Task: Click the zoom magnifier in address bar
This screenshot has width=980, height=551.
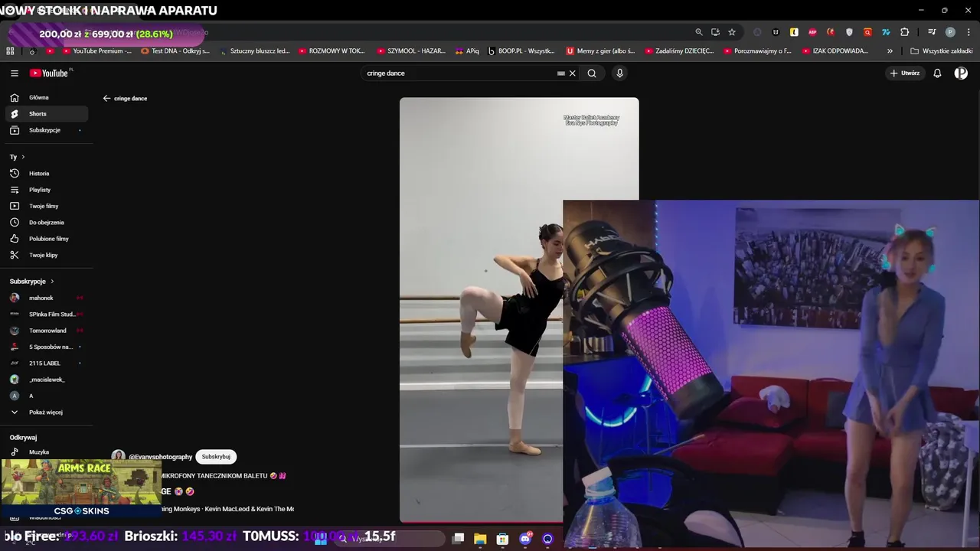Action: tap(699, 32)
